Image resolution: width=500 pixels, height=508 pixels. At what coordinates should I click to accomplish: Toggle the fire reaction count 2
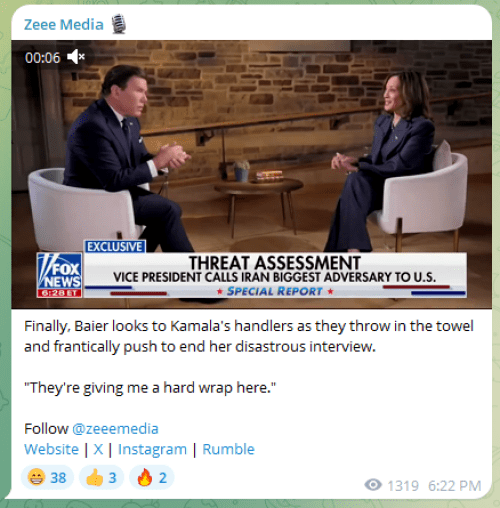coord(152,477)
